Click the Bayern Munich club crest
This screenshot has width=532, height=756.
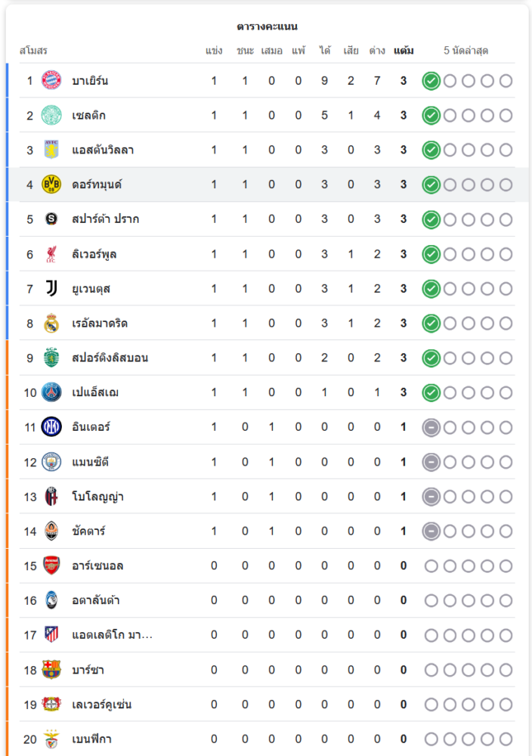51,80
